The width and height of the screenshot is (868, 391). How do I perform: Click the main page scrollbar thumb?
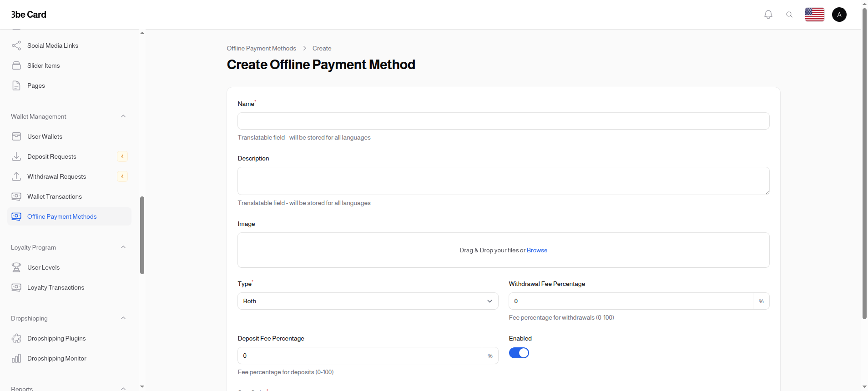tap(864, 163)
